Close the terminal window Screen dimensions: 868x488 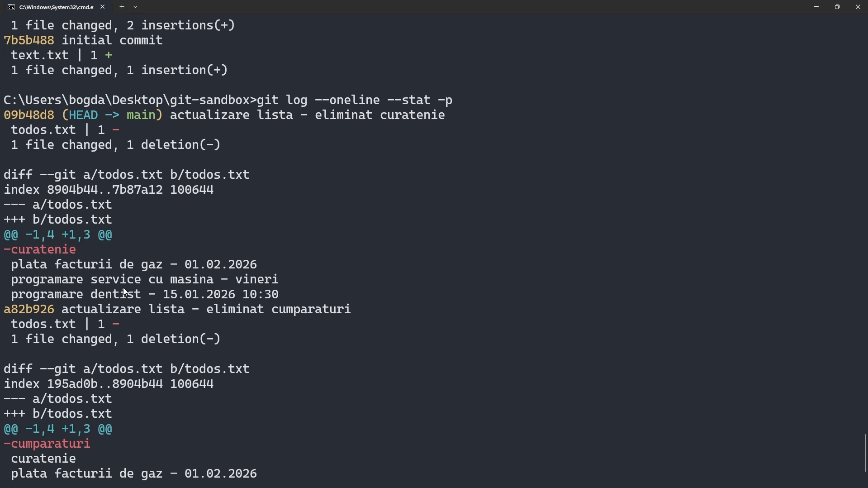pos(858,7)
